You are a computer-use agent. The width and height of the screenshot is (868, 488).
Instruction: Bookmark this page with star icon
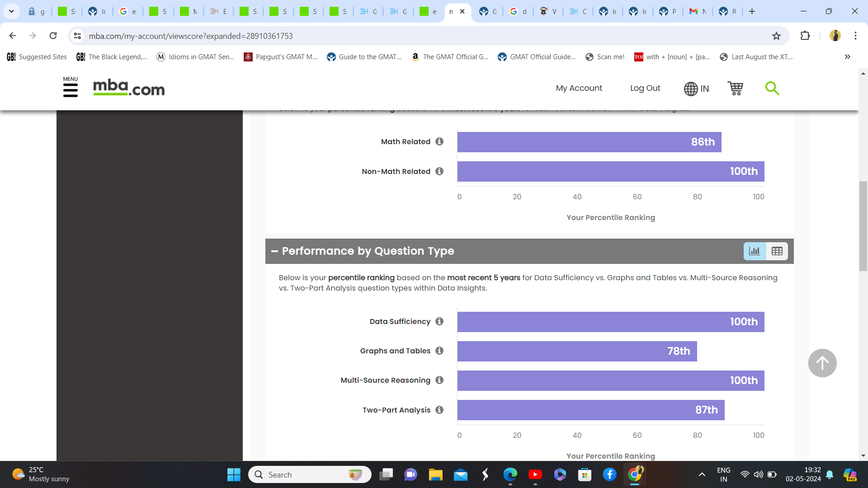[x=776, y=36]
